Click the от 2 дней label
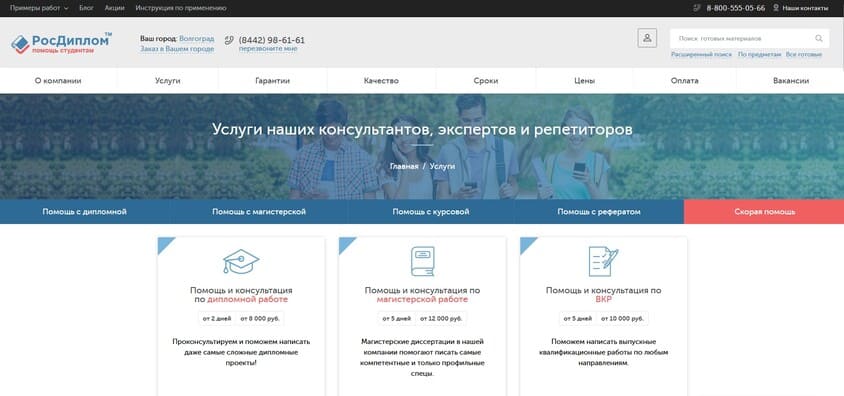844x396 pixels. (x=217, y=319)
